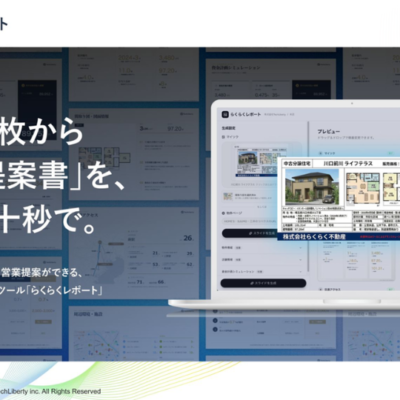The width and height of the screenshot is (400, 400).
Task: Click the 株式会社らくらく不動産 navy banner
Action: [339, 237]
